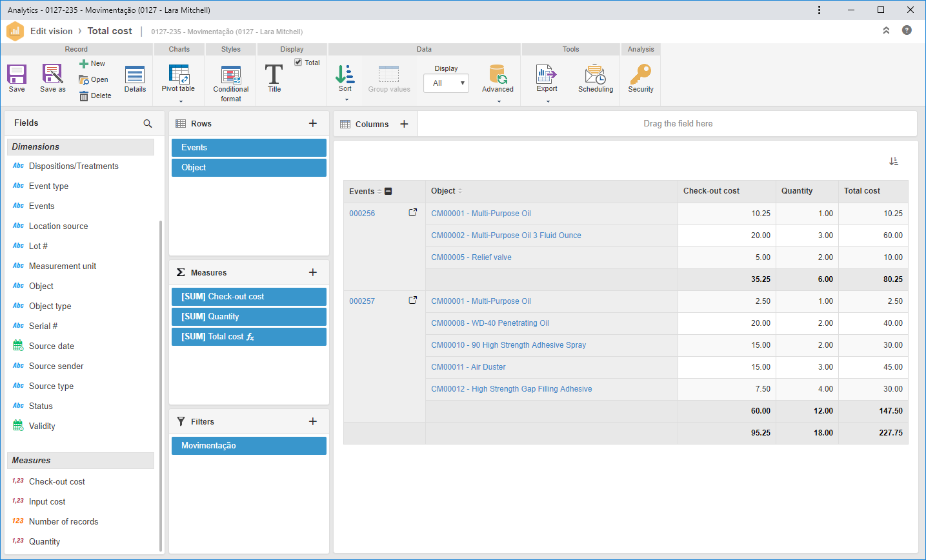
Task: Select the Number of records measure field
Action: pyautogui.click(x=63, y=522)
